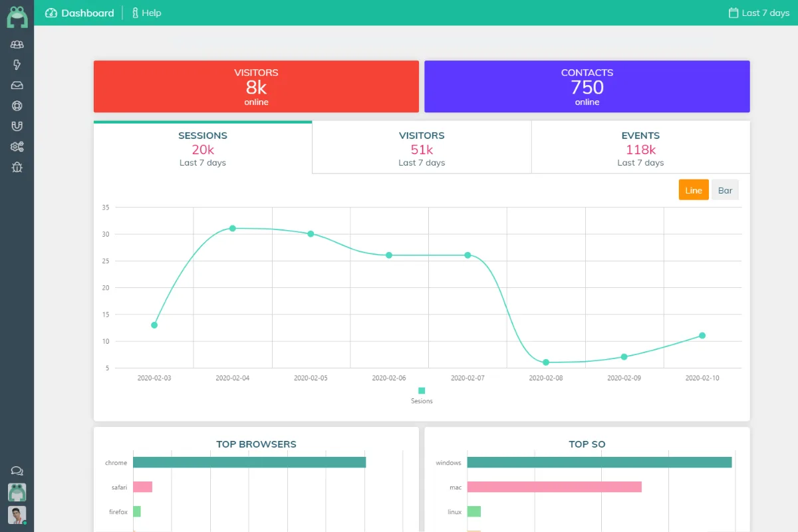798x532 pixels.
Task: Click the 2020-02-03 data point on chart
Action: (154, 325)
